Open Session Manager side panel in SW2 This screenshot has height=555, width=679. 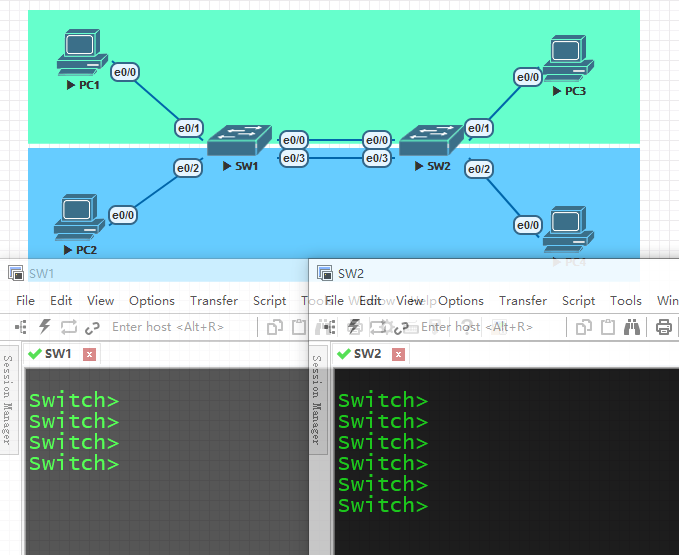[x=318, y=400]
